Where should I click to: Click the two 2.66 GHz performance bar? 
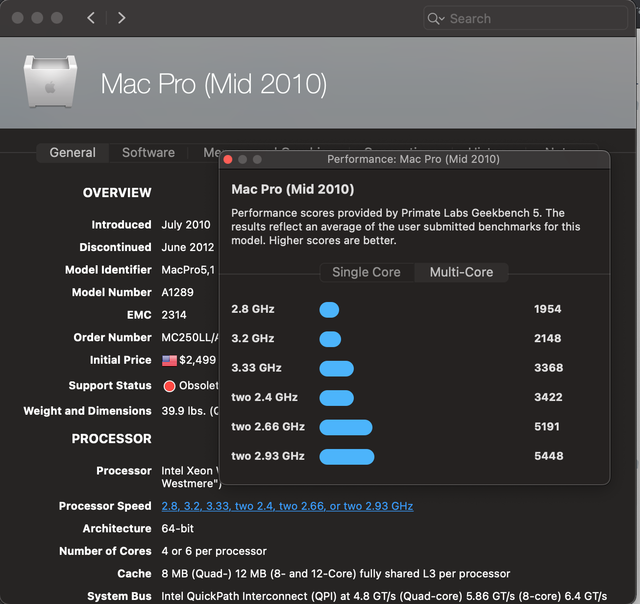pyautogui.click(x=346, y=427)
